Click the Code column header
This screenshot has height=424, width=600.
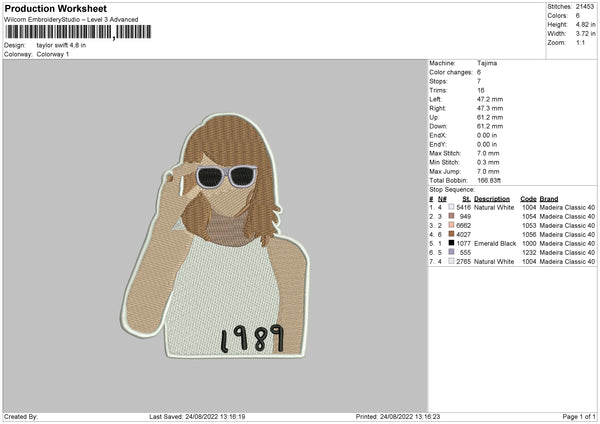528,199
